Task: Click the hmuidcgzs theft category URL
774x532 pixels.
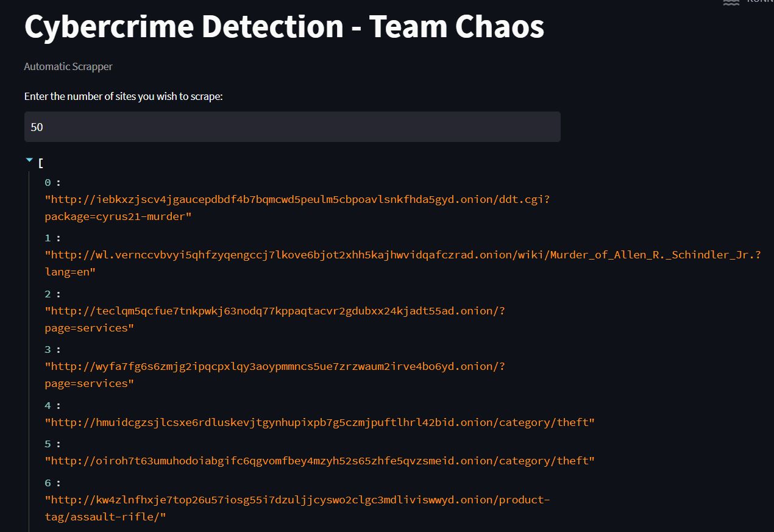Action: pos(319,422)
